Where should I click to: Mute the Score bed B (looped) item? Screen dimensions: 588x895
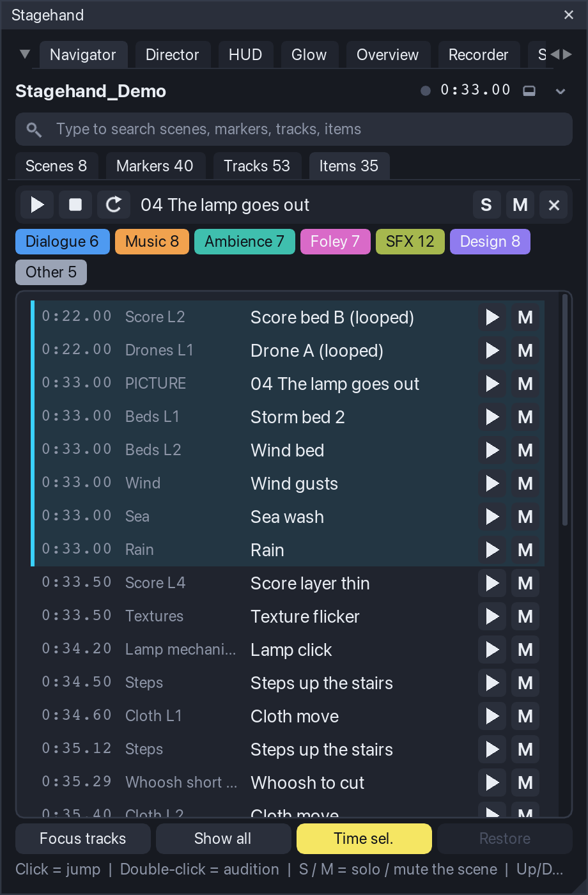point(525,317)
